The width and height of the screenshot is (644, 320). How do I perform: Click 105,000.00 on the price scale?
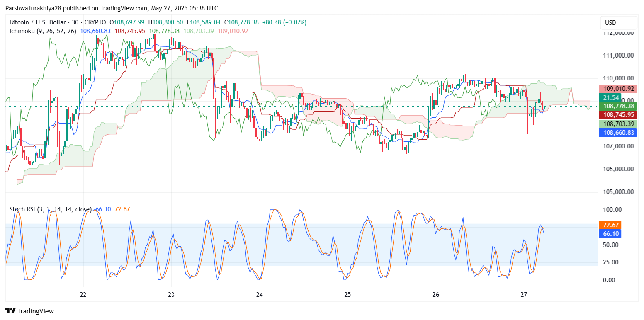[618, 192]
